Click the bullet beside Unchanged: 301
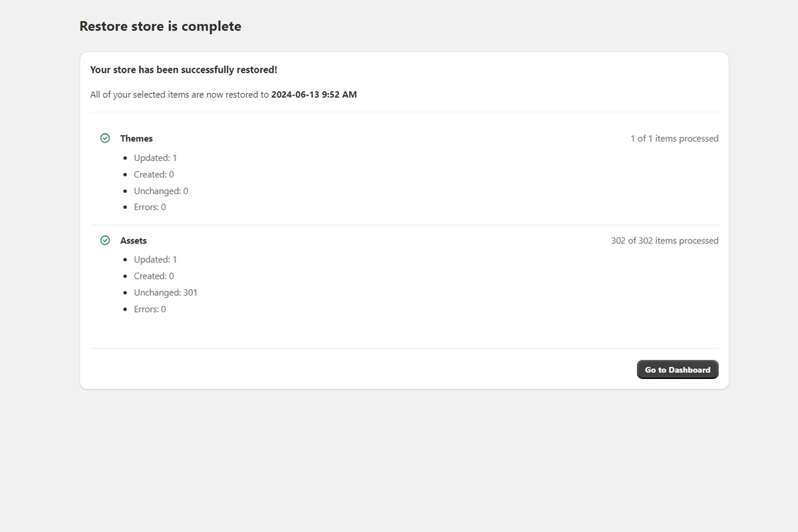Viewport: 798px width, 532px height. [x=124, y=292]
